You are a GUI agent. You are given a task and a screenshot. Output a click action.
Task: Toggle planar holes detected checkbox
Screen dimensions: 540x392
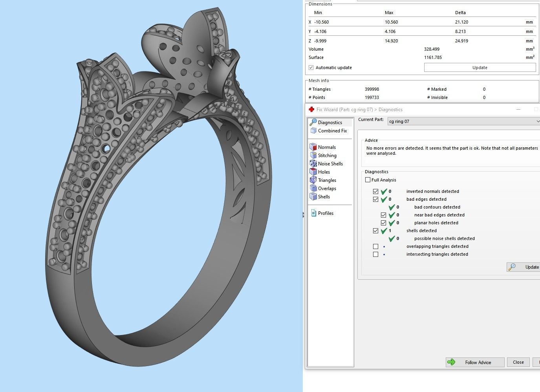pyautogui.click(x=383, y=223)
